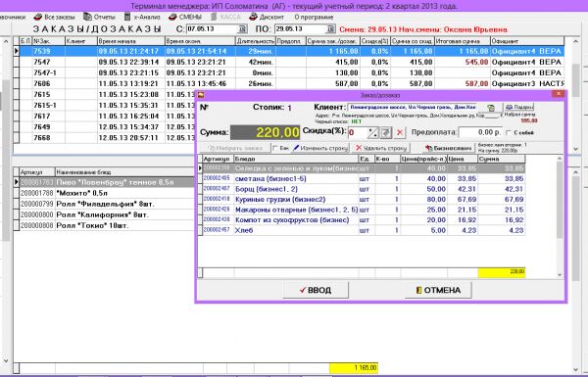Cancel with the ОТМЕНА button
588x377 pixels.
click(438, 290)
